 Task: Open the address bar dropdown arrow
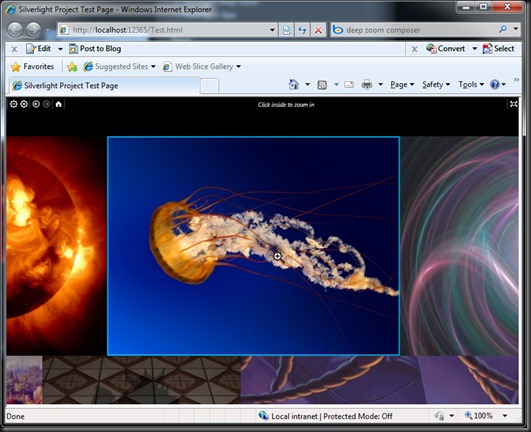tap(272, 30)
